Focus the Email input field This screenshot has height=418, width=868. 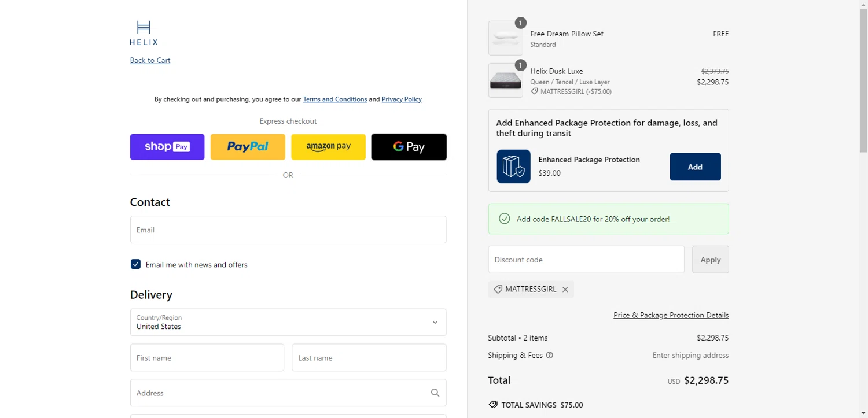coord(288,230)
